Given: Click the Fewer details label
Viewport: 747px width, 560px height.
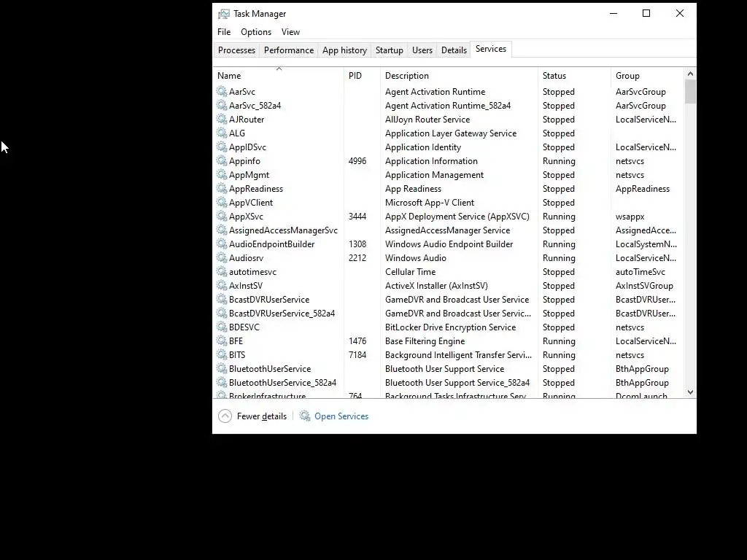Looking at the screenshot, I should point(262,416).
